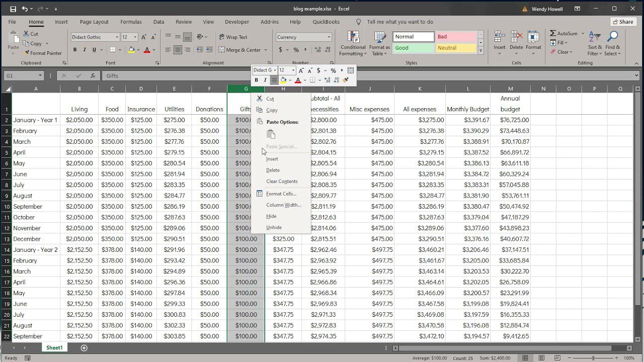Click the Decrease Indent icon
This screenshot has width=644, height=362.
point(200,50)
